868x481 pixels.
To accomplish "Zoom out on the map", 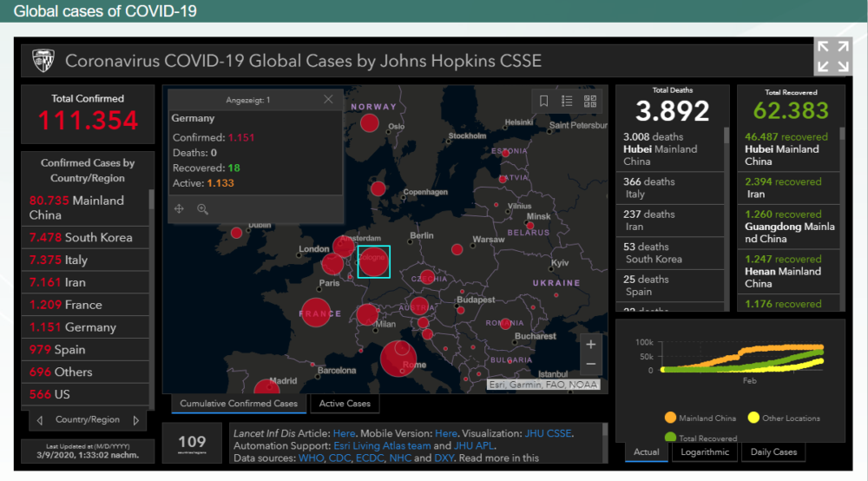I will (x=590, y=364).
